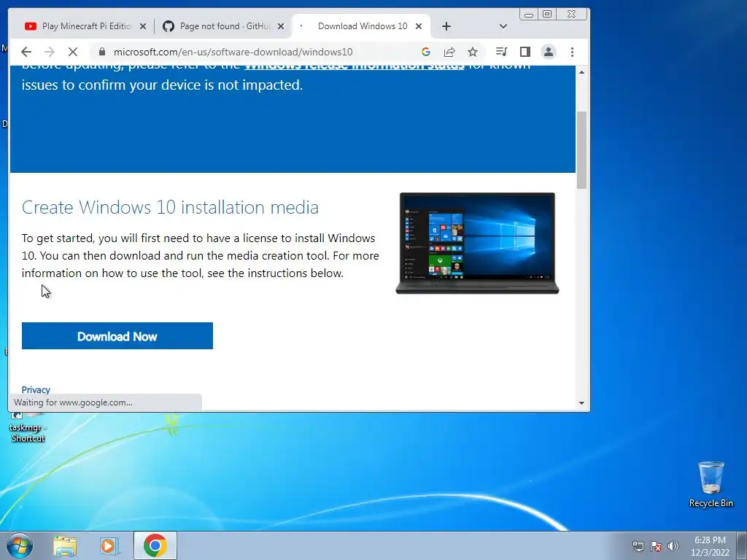The height and width of the screenshot is (560, 747).
Task: Click the address bar URL
Action: coord(233,52)
